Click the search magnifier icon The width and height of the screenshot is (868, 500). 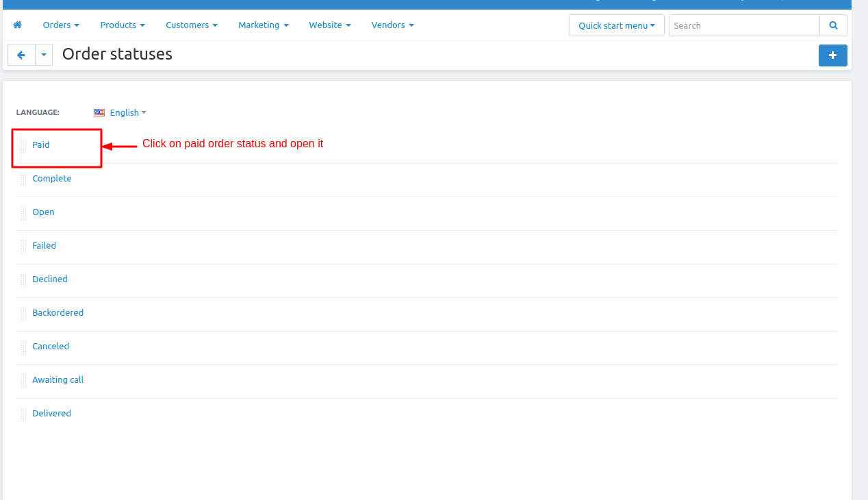(x=833, y=25)
